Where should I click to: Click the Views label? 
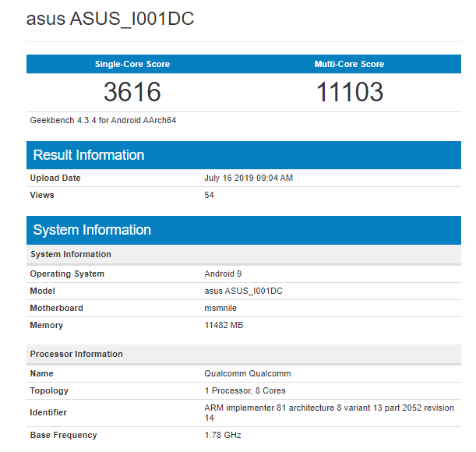click(x=42, y=195)
